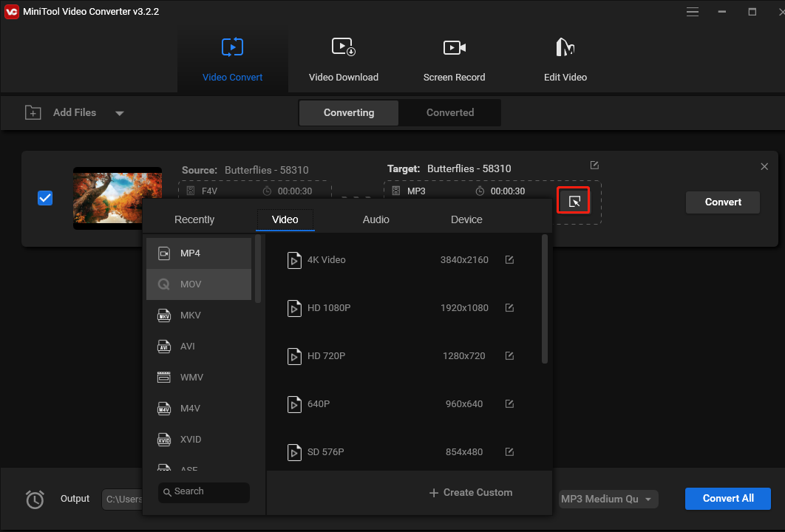The height and width of the screenshot is (532, 785).
Task: Click Create Custom preset button
Action: (x=471, y=492)
